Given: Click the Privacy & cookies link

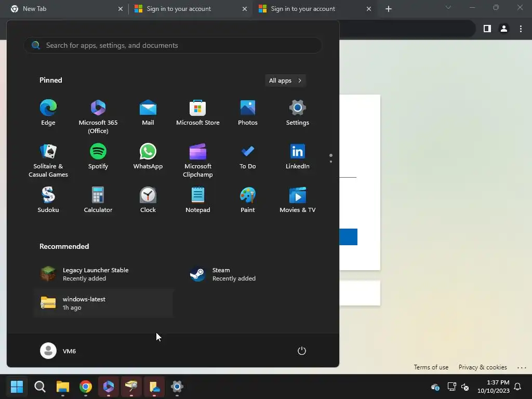Looking at the screenshot, I should pyautogui.click(x=483, y=367).
